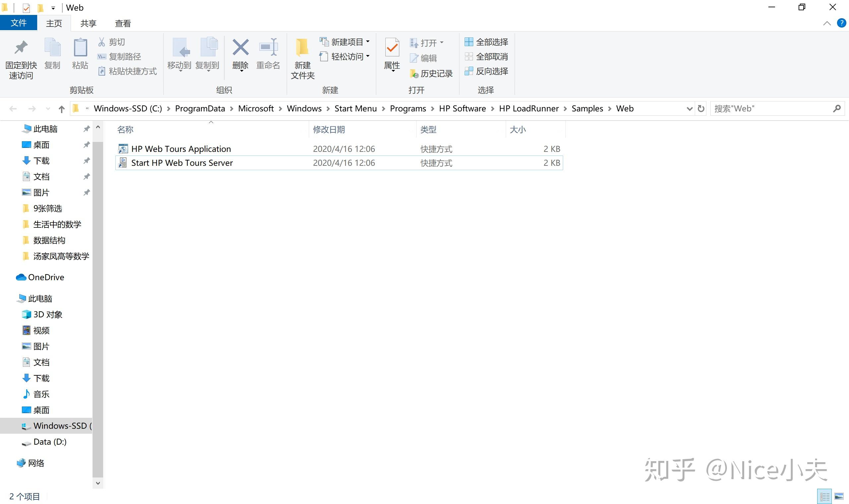Click the Paste (粘贴) ribbon icon
The image size is (849, 504).
point(80,47)
